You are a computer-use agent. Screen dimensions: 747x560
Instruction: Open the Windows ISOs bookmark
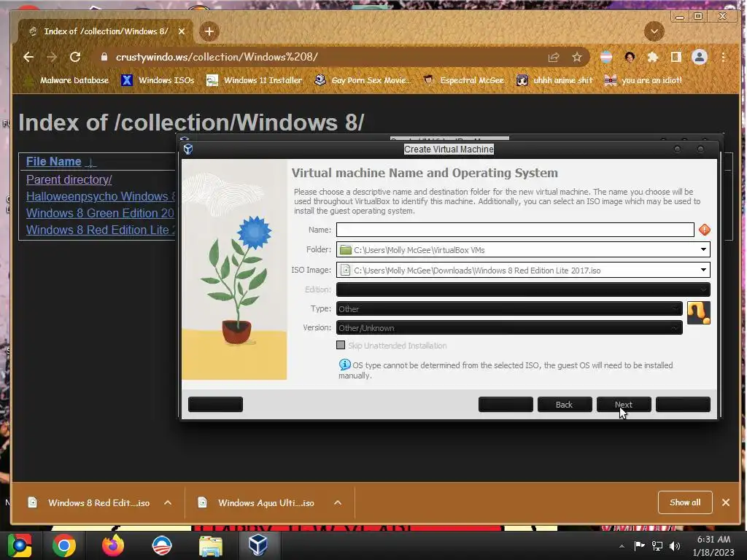pos(158,80)
